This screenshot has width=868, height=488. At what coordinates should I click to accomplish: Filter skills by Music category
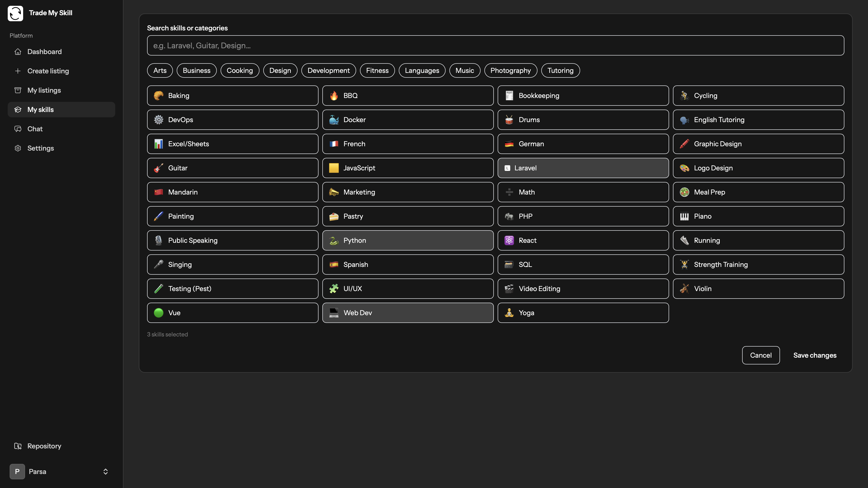[x=464, y=70]
